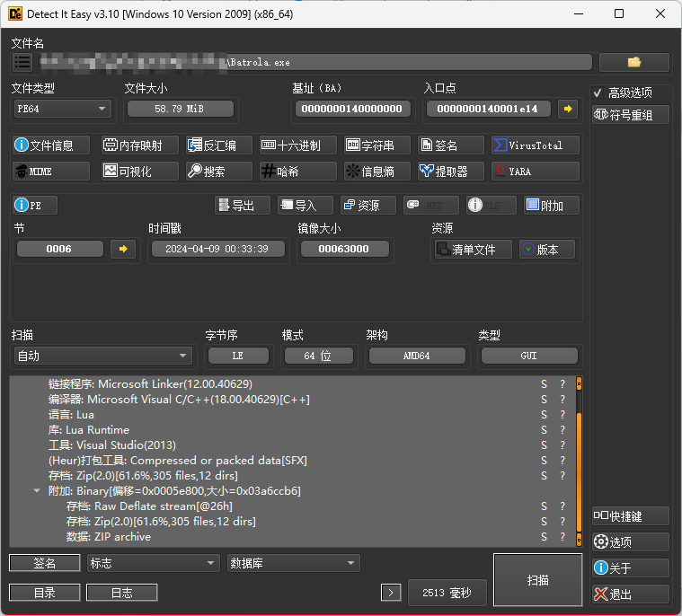Open the 日志 log button
This screenshot has width=682, height=616.
pyautogui.click(x=121, y=593)
